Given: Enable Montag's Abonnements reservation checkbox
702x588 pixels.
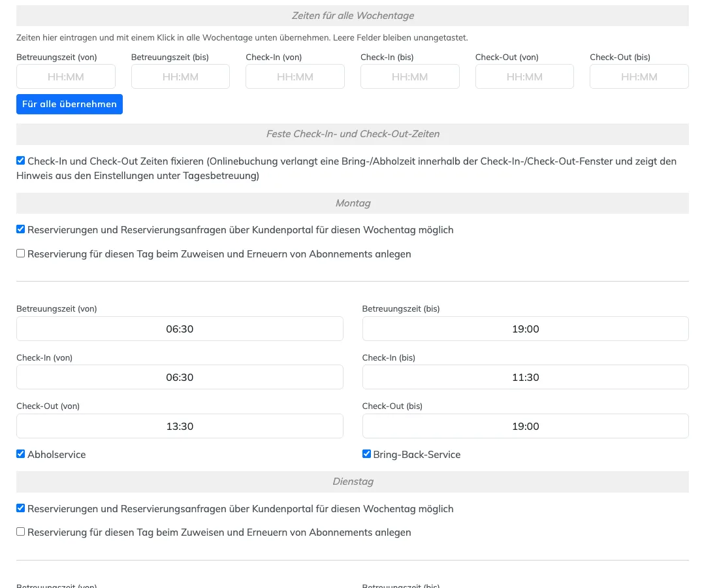Looking at the screenshot, I should pos(21,253).
